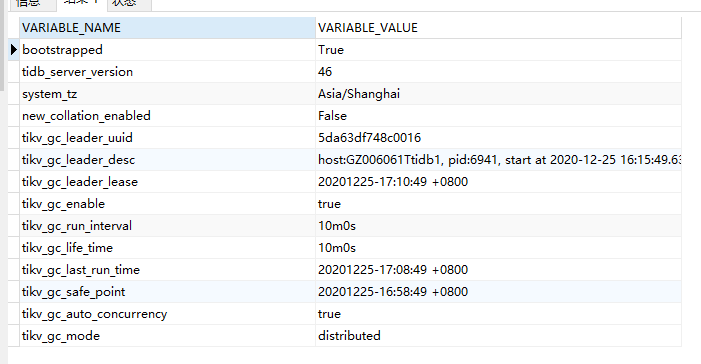Image resolution: width=701 pixels, height=364 pixels.
Task: Select the 'new_collation_enabled' name cell
Action: (168, 116)
